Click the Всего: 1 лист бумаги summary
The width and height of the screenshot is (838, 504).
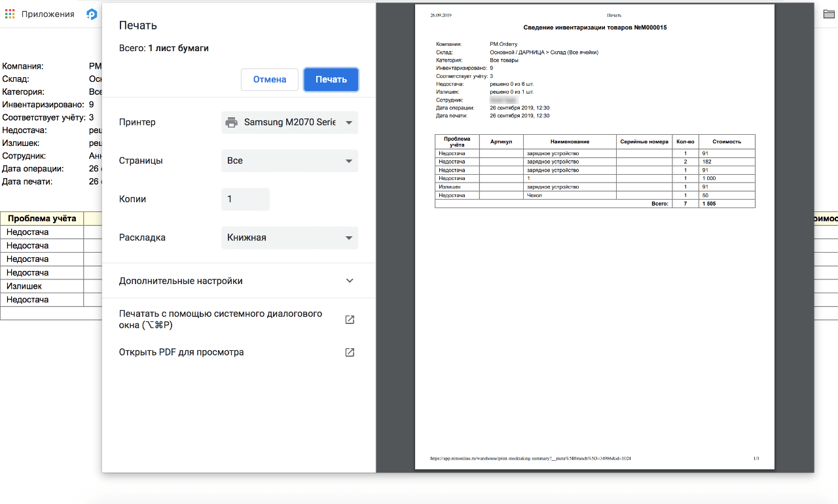[164, 48]
